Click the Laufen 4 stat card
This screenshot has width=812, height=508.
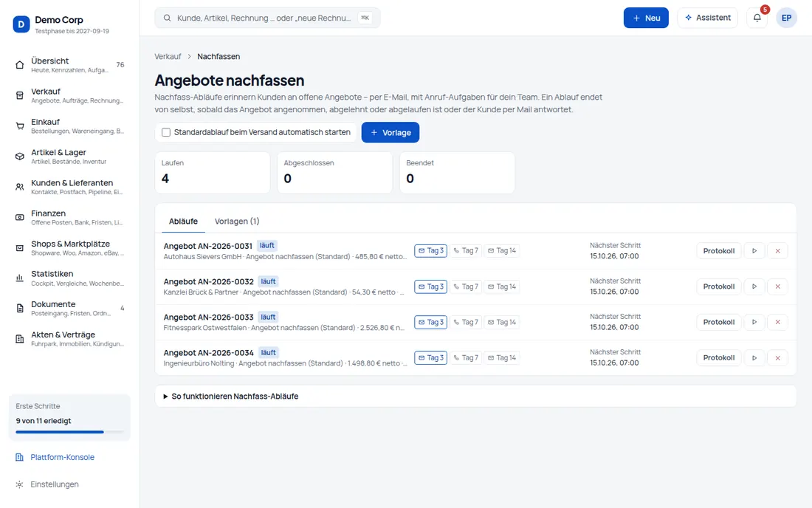point(213,173)
